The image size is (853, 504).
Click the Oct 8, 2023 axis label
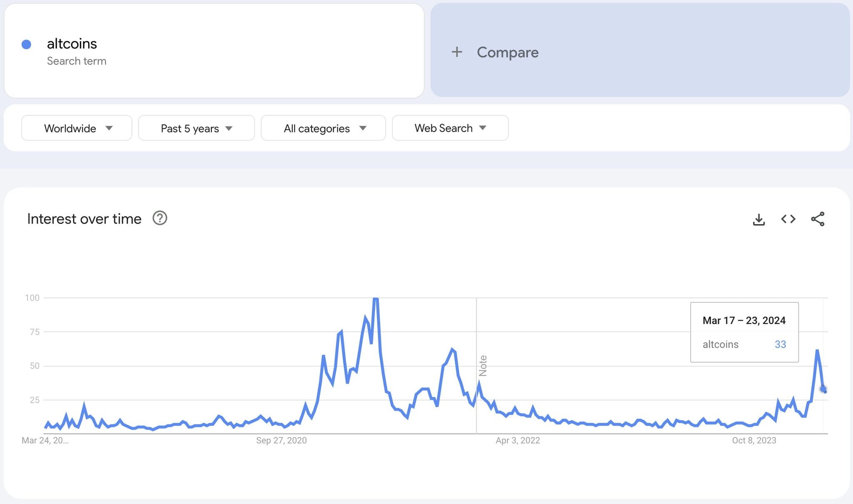tap(754, 440)
